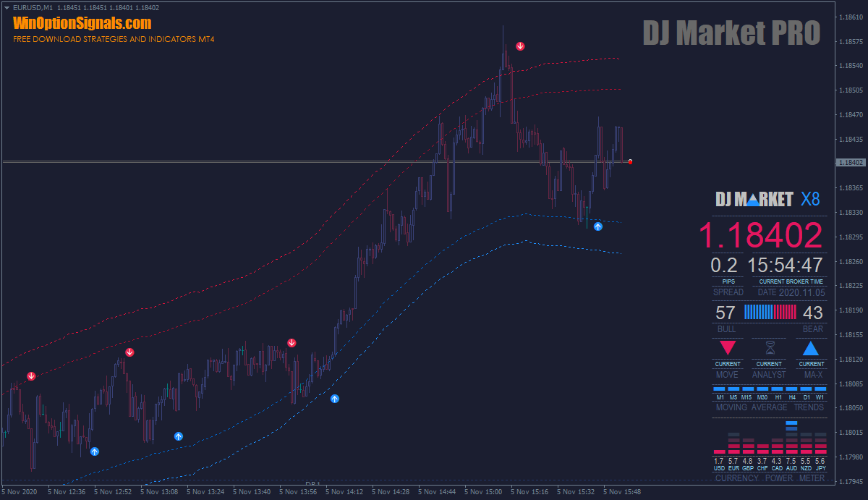
Task: Click the WinOptionSignals.com link
Action: pos(82,23)
